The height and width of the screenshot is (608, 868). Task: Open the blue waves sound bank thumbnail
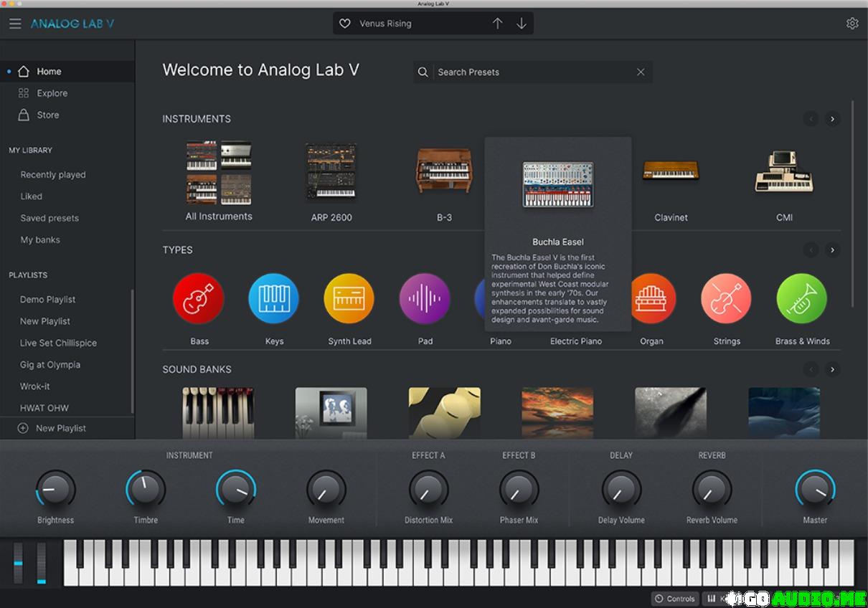(x=784, y=413)
